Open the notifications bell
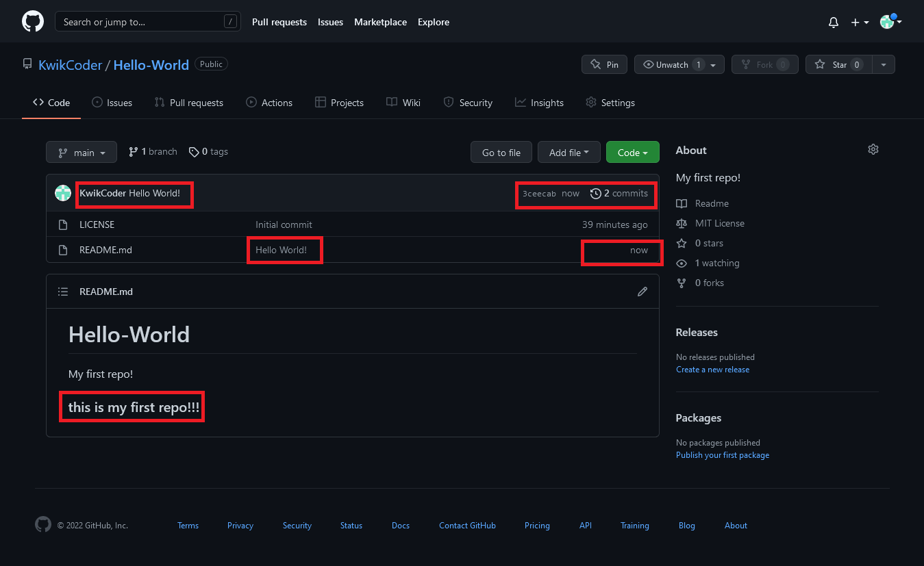Viewport: 924px width, 566px height. 834,23
